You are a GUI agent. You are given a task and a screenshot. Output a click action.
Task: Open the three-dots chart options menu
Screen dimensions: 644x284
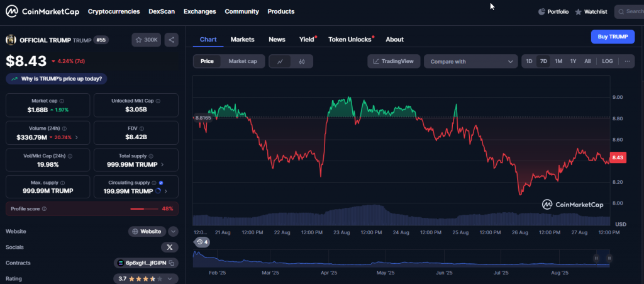tap(627, 61)
